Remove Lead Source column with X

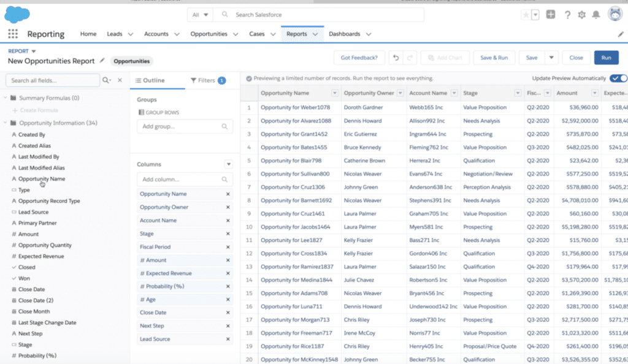point(228,339)
